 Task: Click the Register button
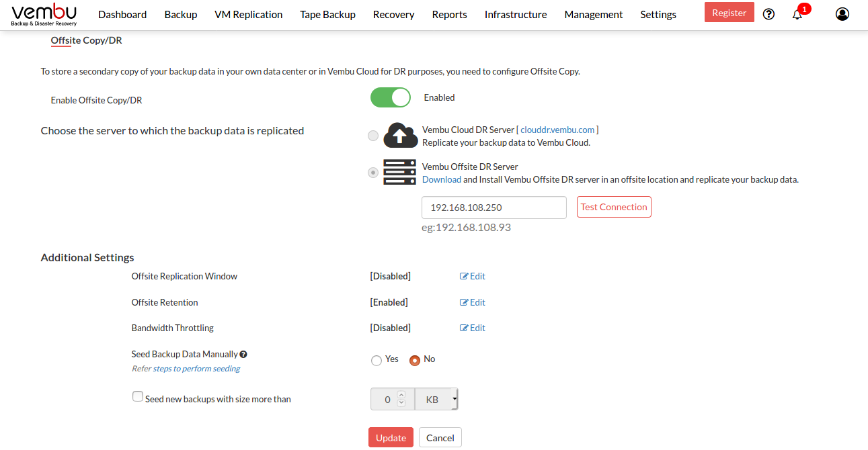(x=729, y=13)
